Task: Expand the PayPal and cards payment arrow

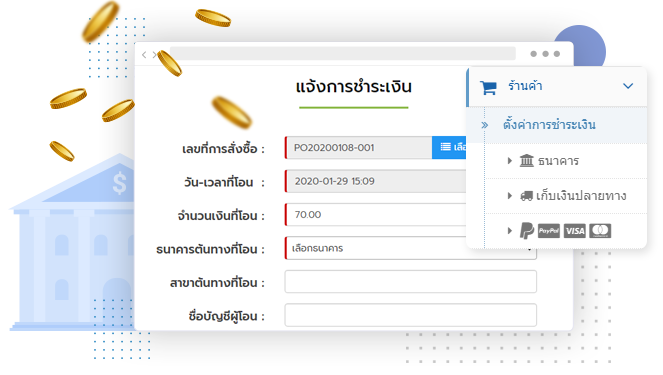Action: point(510,230)
